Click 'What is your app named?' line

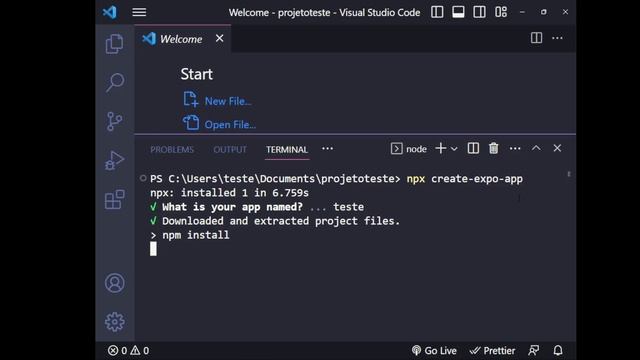coord(257,207)
